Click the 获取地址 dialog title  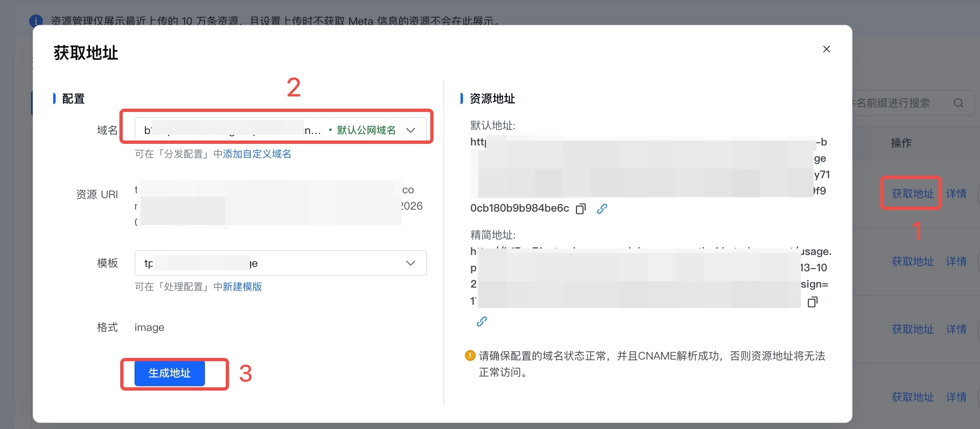[x=86, y=53]
